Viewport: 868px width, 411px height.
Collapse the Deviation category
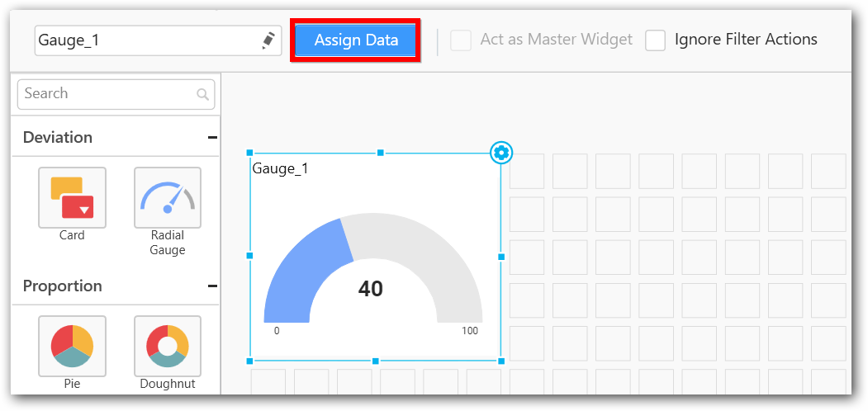[212, 138]
